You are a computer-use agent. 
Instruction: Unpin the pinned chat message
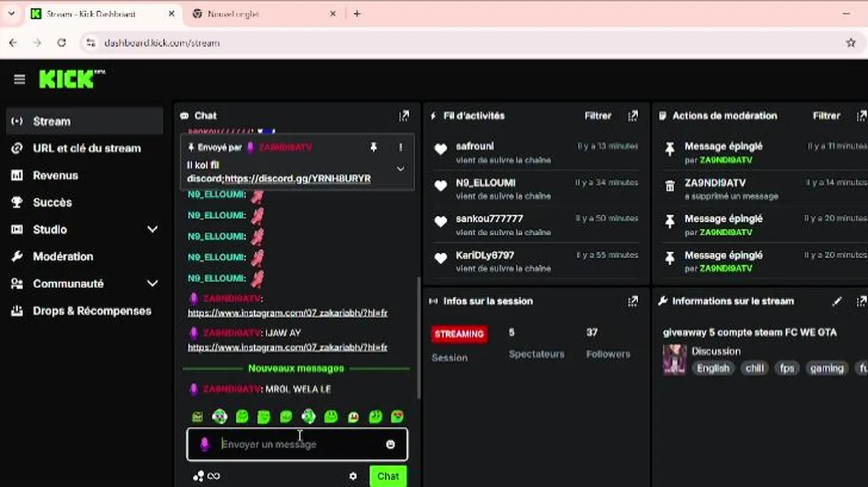pyautogui.click(x=373, y=147)
